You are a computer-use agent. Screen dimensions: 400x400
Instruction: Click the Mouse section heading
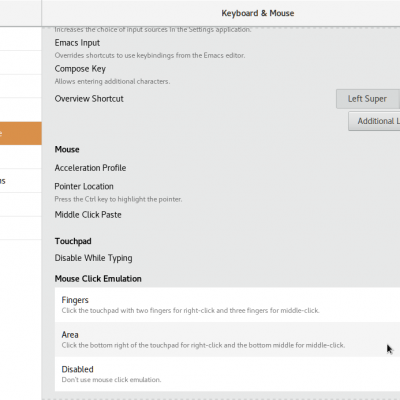click(67, 149)
